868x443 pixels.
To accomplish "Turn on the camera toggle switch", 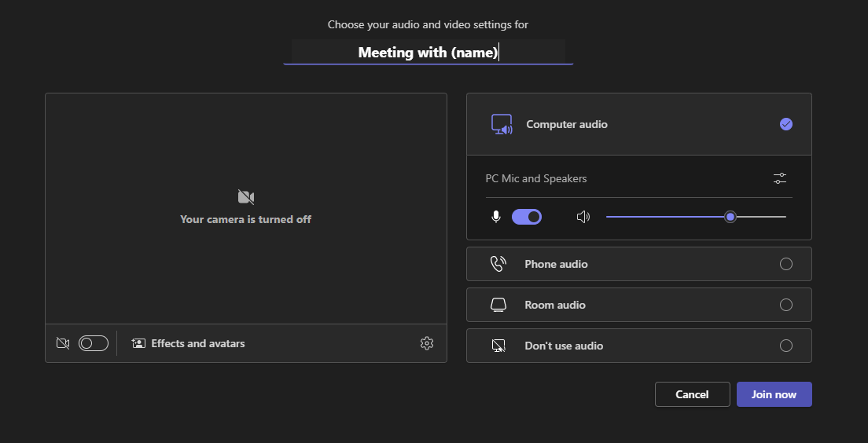I will [x=93, y=343].
